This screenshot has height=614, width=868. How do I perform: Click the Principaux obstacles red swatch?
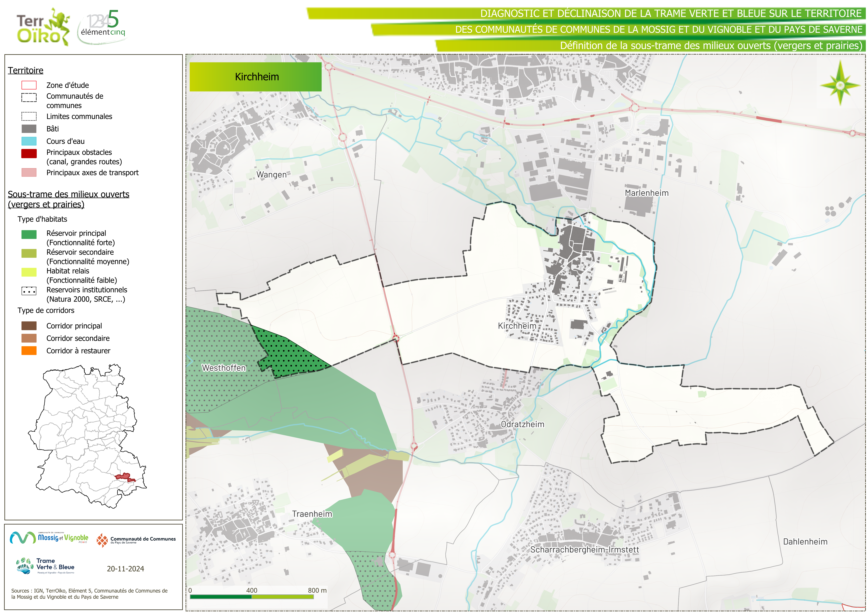point(29,153)
